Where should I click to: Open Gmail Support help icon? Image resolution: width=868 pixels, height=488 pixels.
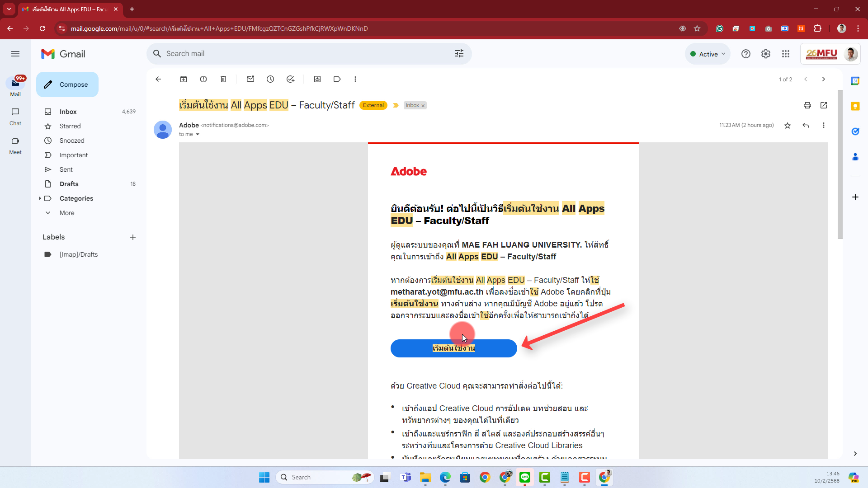coord(746,54)
